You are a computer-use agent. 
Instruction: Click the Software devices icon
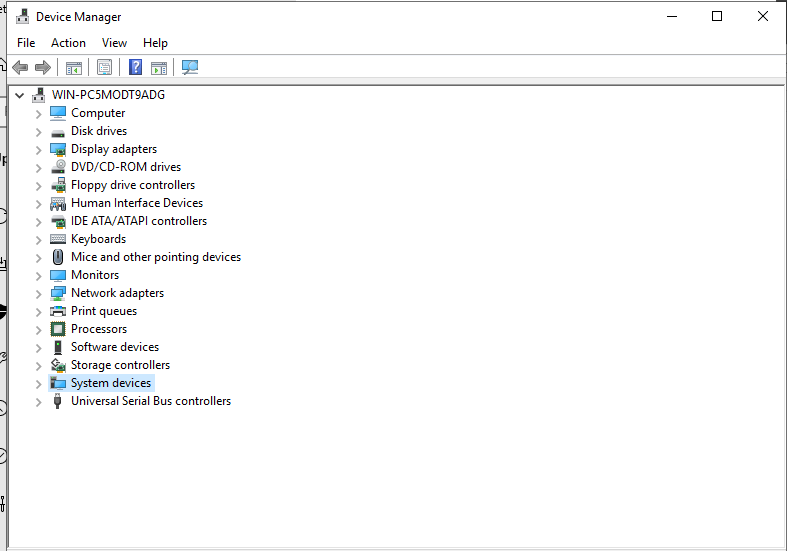click(x=58, y=347)
